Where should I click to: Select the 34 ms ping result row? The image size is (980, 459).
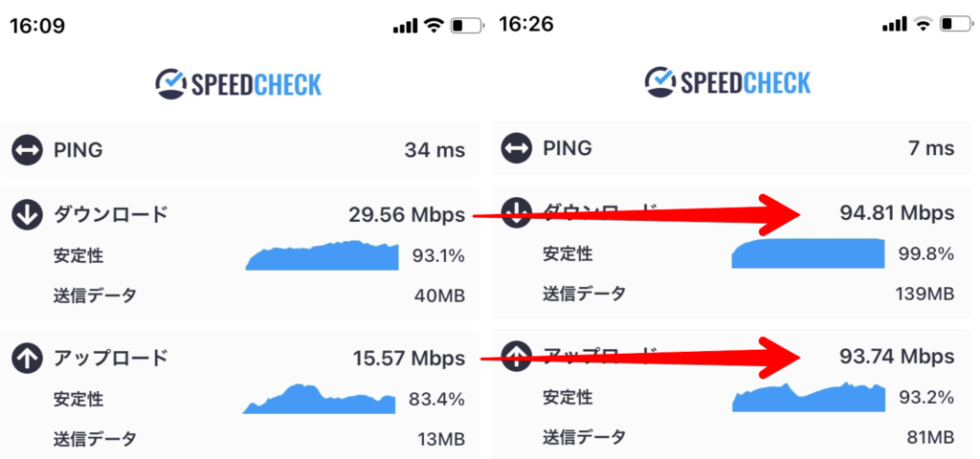coord(240,150)
